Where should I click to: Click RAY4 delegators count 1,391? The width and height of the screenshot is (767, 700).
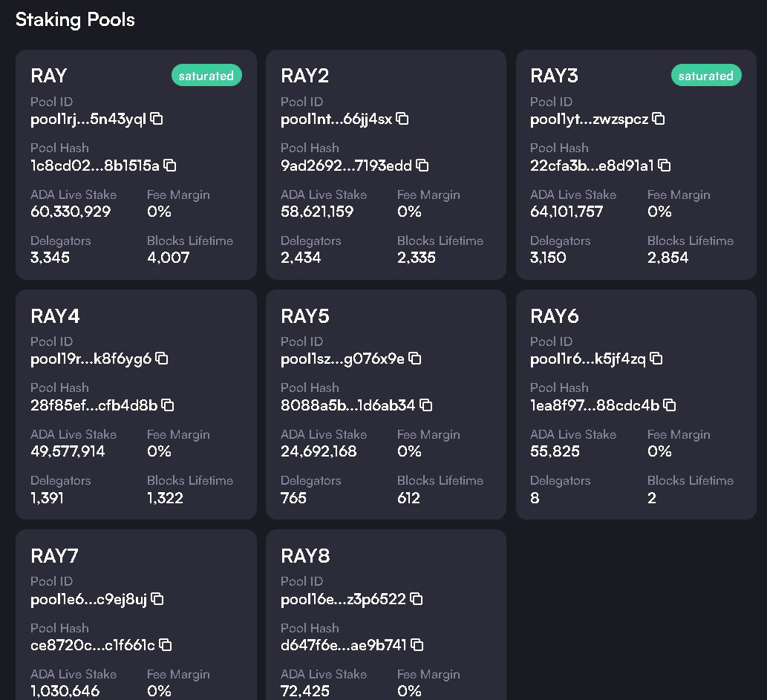point(47,497)
